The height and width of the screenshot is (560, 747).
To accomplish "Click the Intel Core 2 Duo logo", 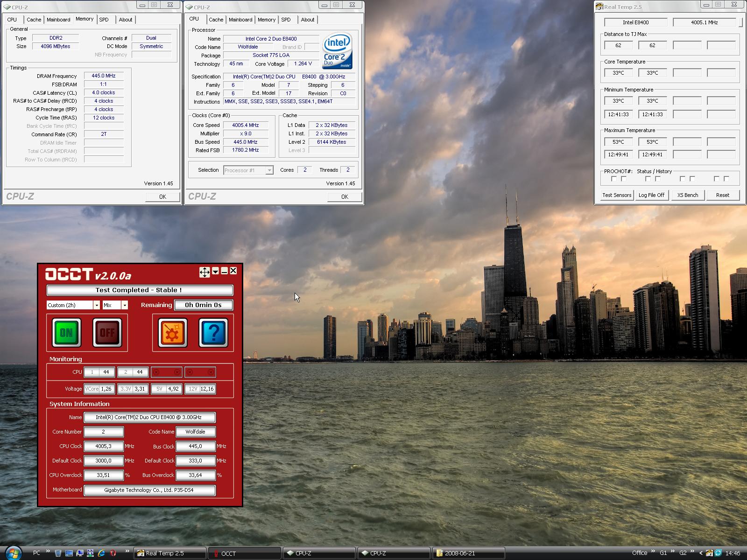I will (x=337, y=51).
